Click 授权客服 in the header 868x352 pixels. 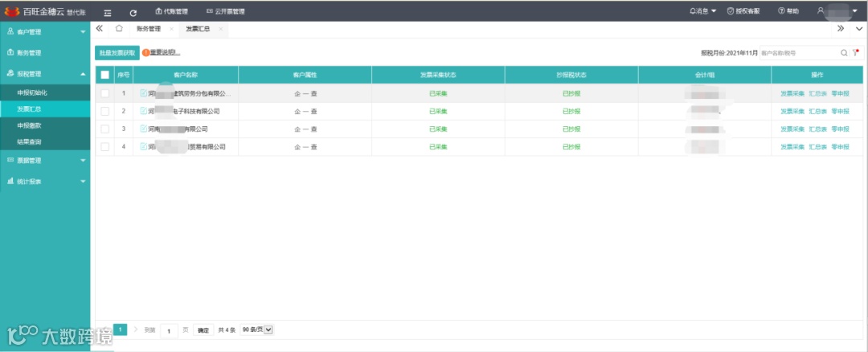[743, 11]
